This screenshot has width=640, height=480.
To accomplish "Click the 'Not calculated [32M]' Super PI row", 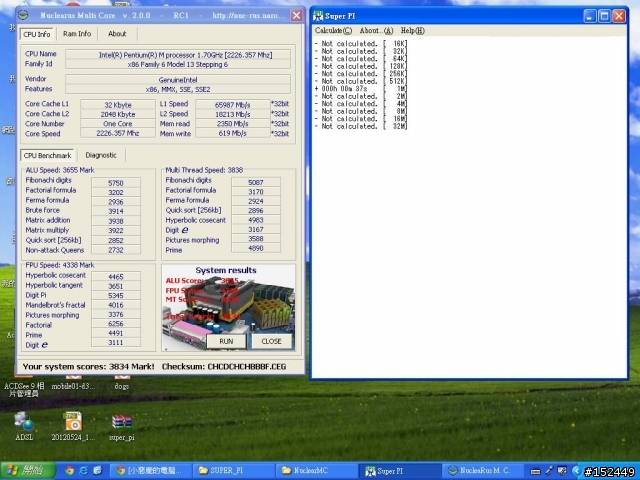I will coord(361,126).
